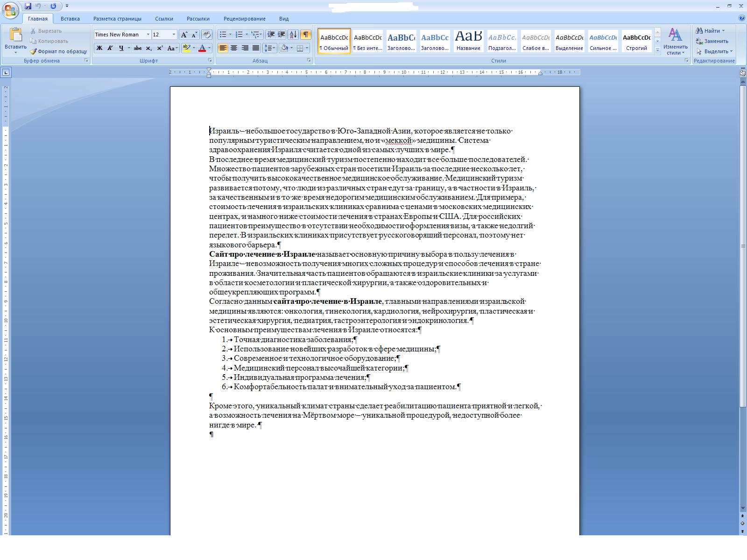
Task: Increase font size with grow font icon
Action: click(184, 35)
